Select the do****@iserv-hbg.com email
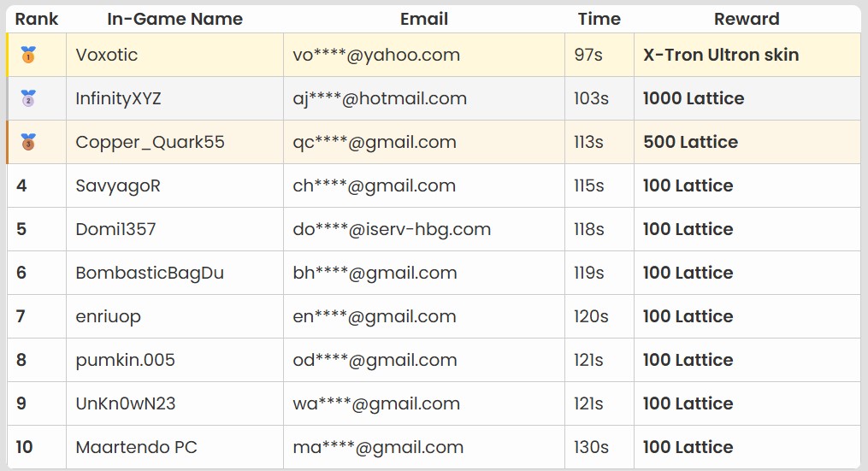The height and width of the screenshot is (471, 868). (392, 229)
